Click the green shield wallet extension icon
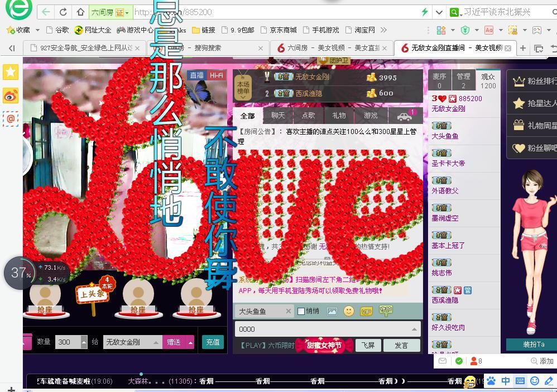This screenshot has height=392, width=557. pos(465,30)
